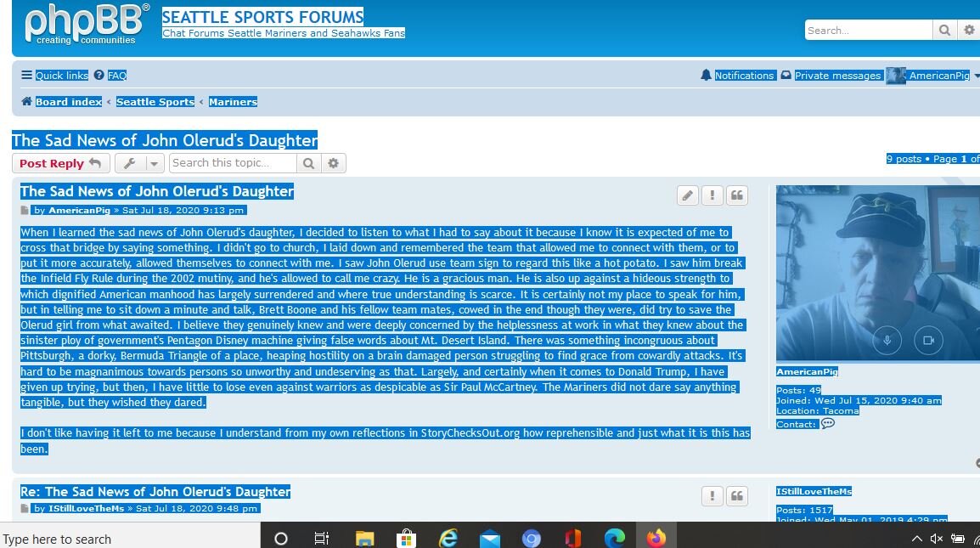The image size is (980, 548).
Task: Switch to Firefox in the taskbar
Action: [x=656, y=538]
